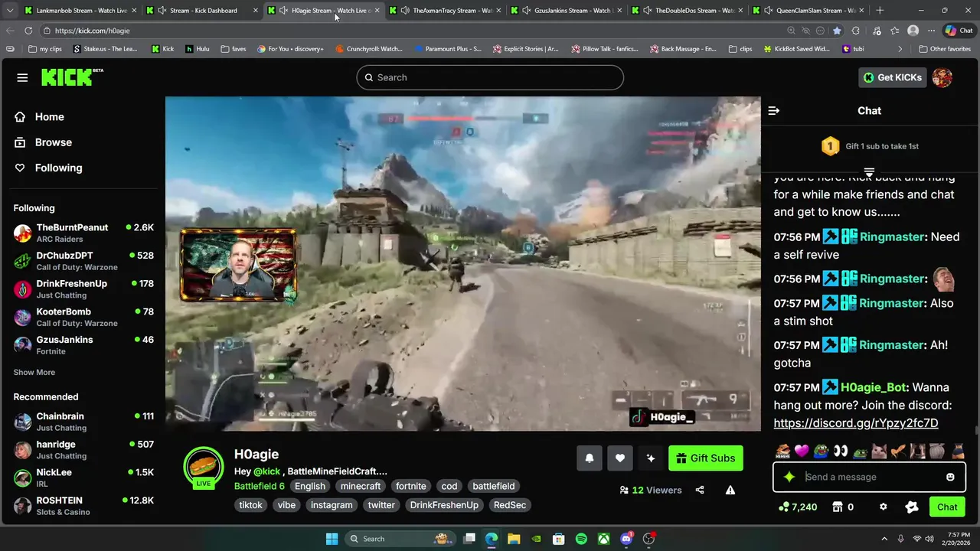Focus the Kick search box

(x=490, y=77)
